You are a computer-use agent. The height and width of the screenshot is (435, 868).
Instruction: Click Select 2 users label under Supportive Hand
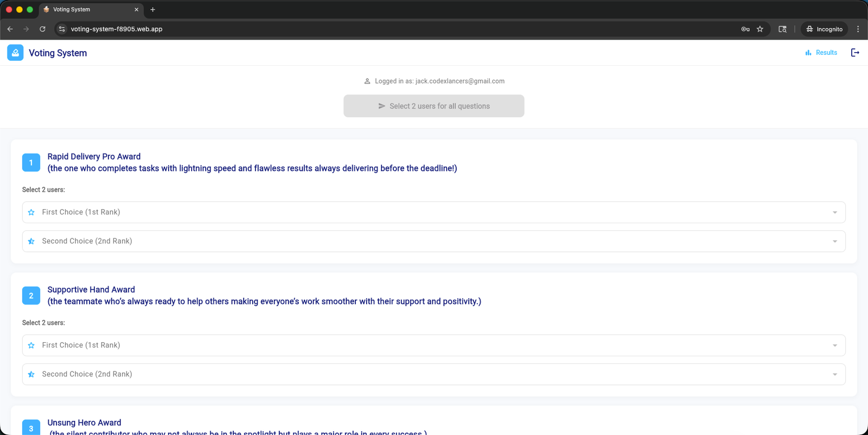coord(43,323)
